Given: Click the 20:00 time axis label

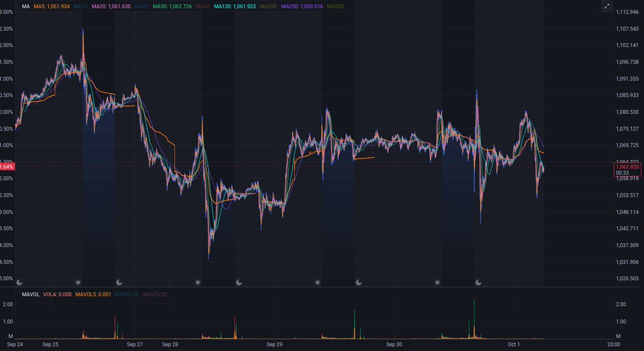Looking at the screenshot, I should [613, 345].
